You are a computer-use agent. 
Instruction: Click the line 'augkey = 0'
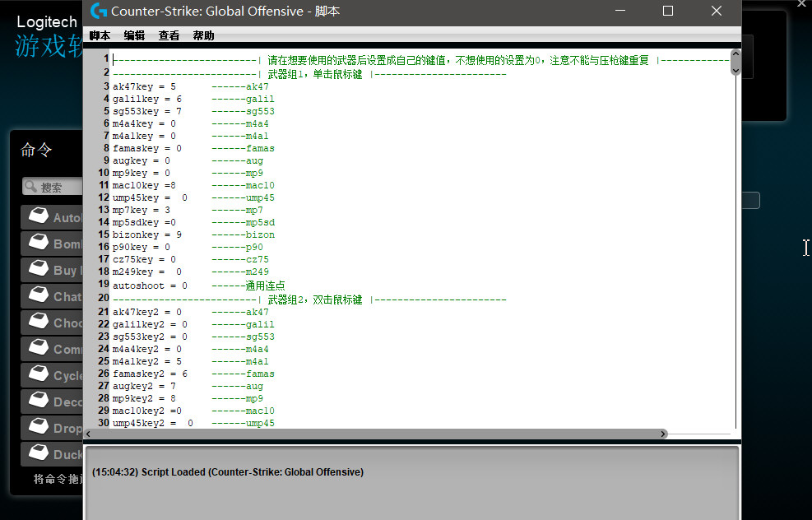(x=142, y=161)
